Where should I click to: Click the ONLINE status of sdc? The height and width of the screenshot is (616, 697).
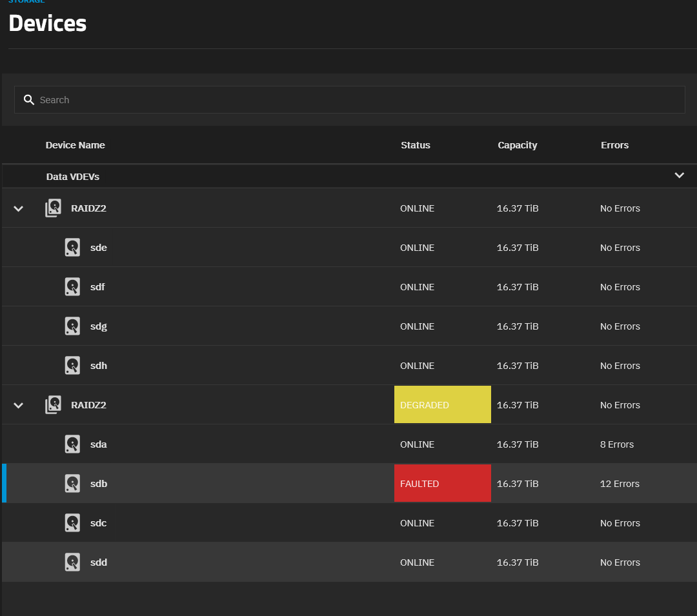(417, 523)
